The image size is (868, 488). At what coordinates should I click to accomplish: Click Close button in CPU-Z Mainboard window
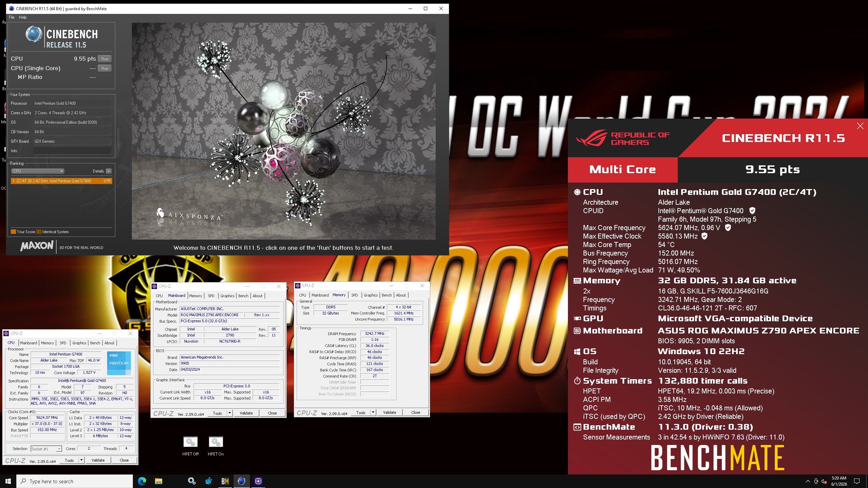coord(272,413)
